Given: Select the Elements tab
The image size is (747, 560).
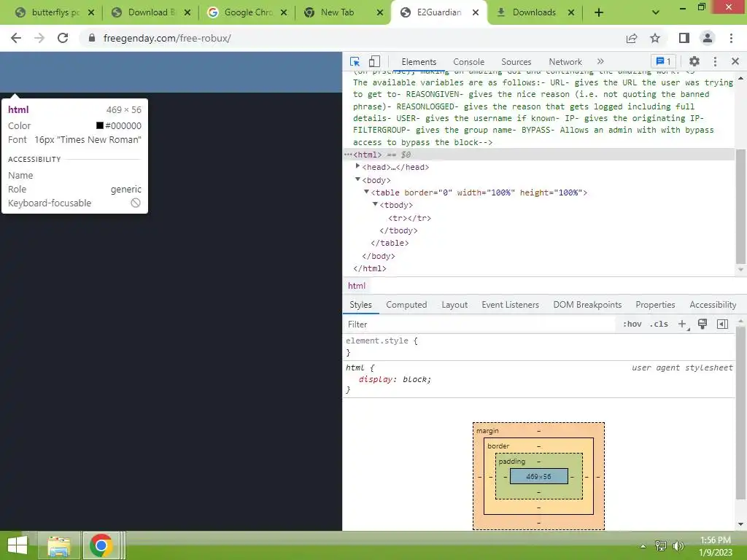Looking at the screenshot, I should [418, 62].
